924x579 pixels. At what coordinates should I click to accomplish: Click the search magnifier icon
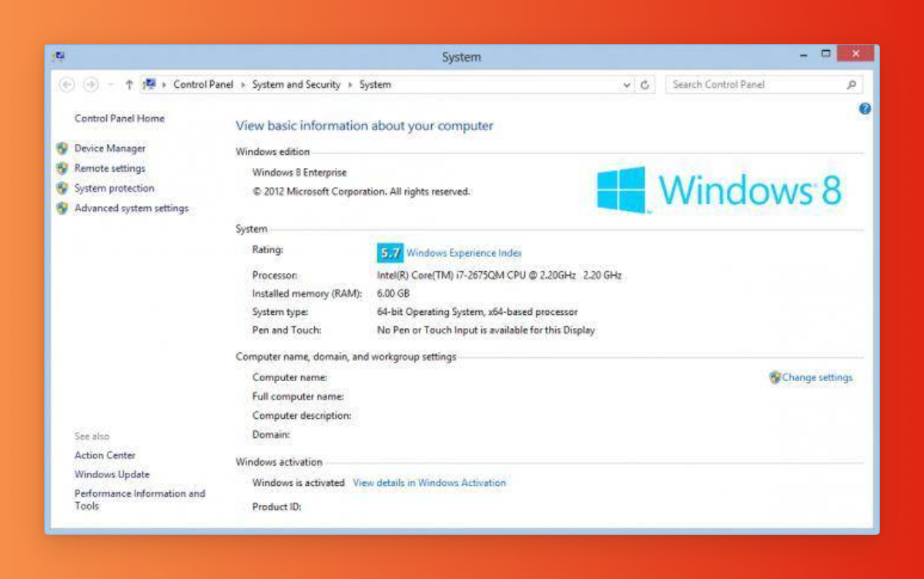pos(851,85)
